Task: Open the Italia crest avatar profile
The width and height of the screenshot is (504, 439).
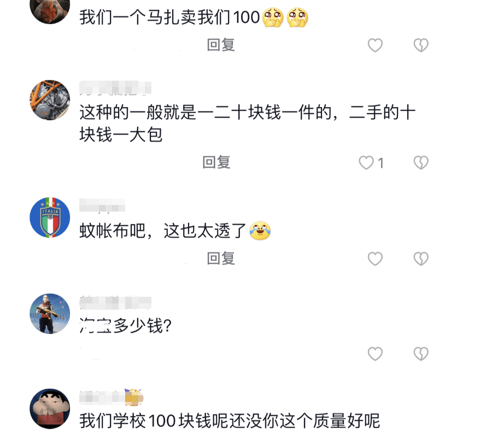Action: point(50,218)
